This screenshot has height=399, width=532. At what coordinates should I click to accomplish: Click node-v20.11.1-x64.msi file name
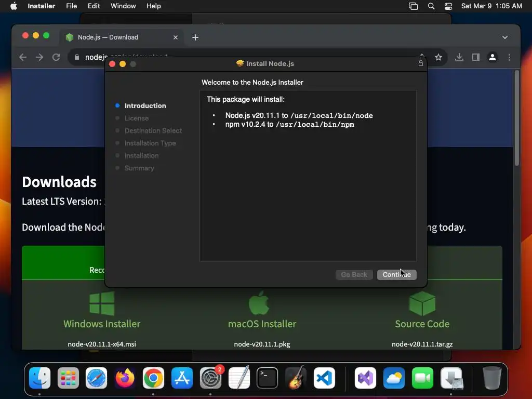(102, 344)
